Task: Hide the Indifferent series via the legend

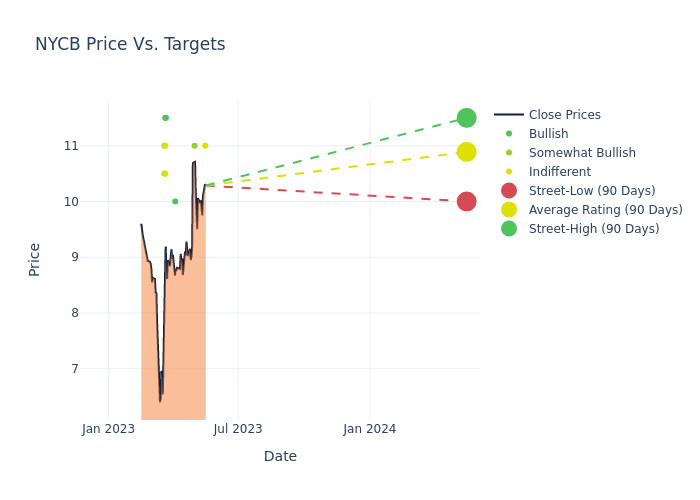Action: tap(559, 172)
